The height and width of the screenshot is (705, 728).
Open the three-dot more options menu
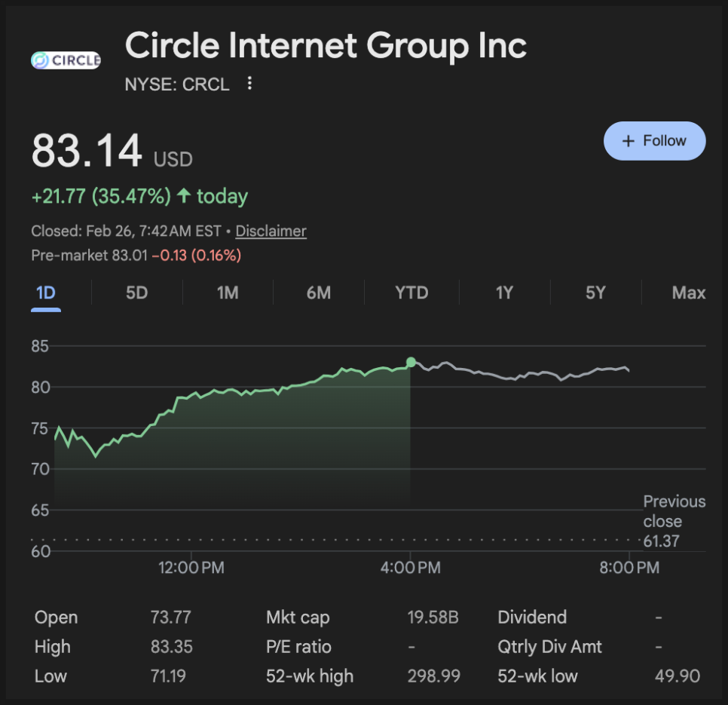click(250, 84)
